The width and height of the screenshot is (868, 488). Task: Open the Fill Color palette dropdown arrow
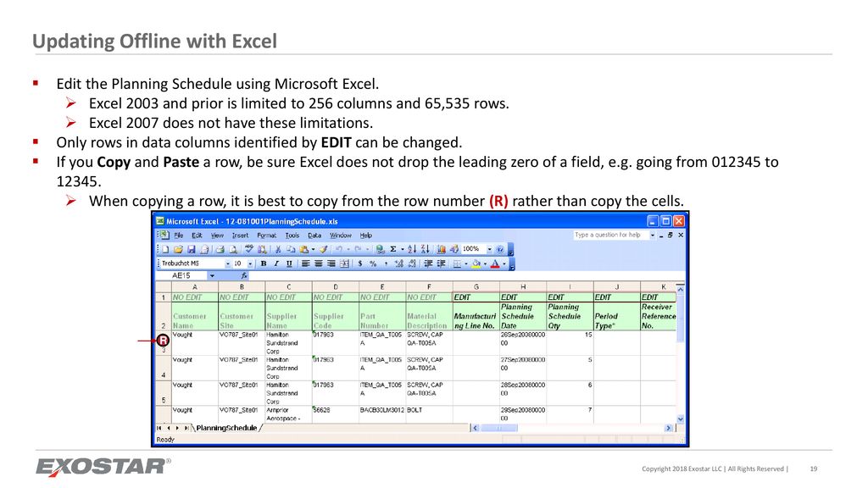coord(486,264)
